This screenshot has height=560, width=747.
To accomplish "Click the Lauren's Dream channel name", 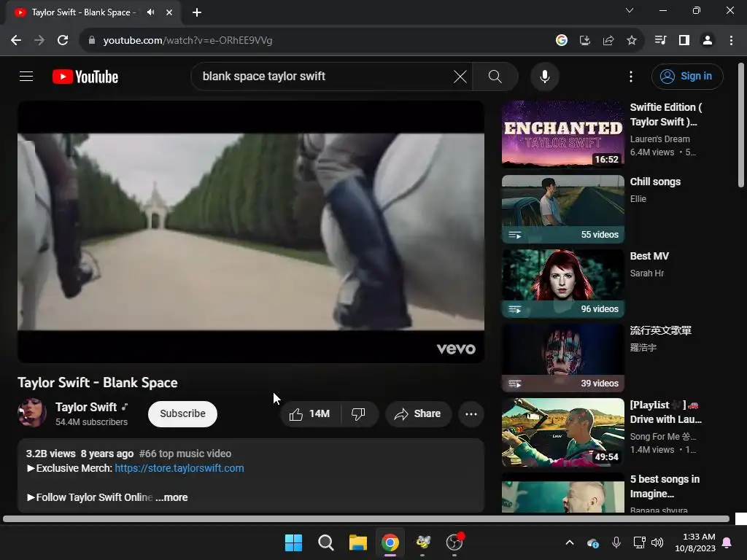I will 659,139.
